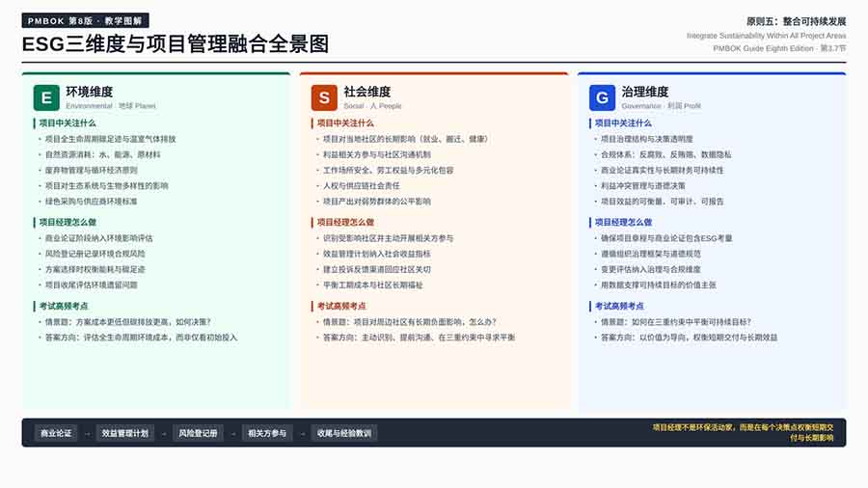This screenshot has width=868, height=488.
Task: Click the bullet 工作场所安全、劳工权益与多元化包容
Action: pyautogui.click(x=389, y=170)
